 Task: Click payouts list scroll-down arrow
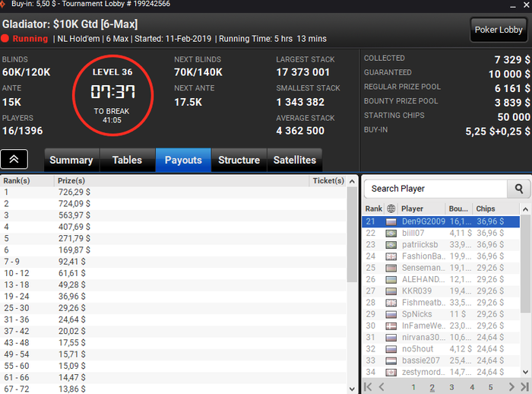pos(352,389)
